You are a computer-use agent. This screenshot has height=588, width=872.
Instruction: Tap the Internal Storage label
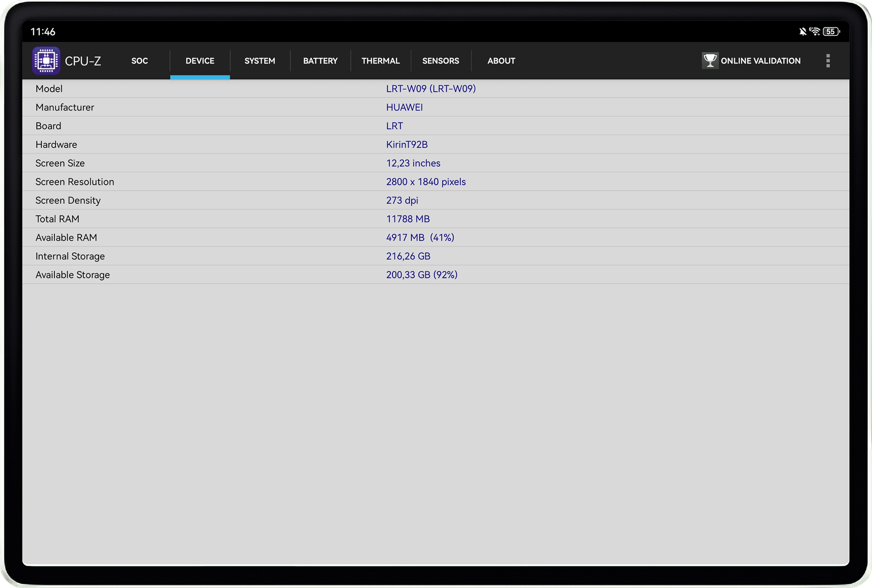tap(70, 256)
